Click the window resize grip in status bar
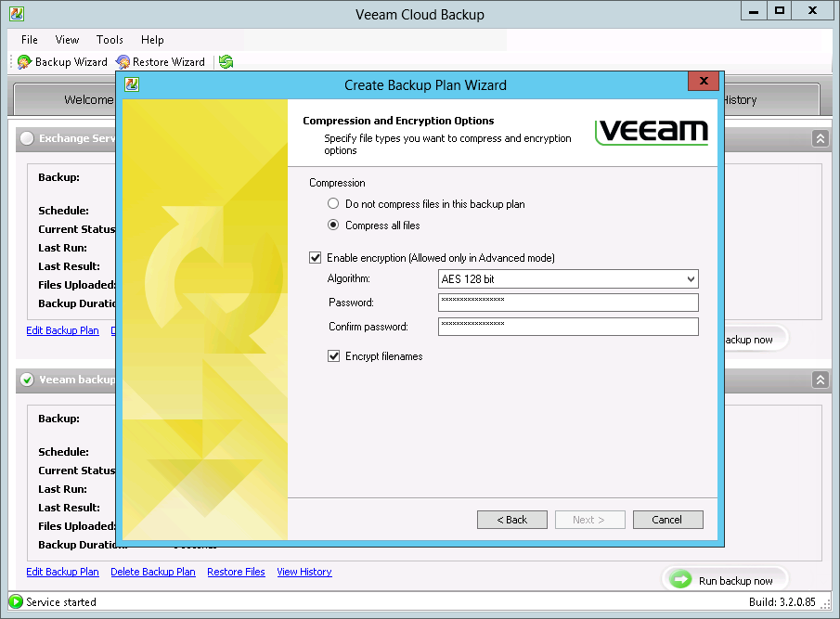The image size is (840, 619). click(x=825, y=604)
